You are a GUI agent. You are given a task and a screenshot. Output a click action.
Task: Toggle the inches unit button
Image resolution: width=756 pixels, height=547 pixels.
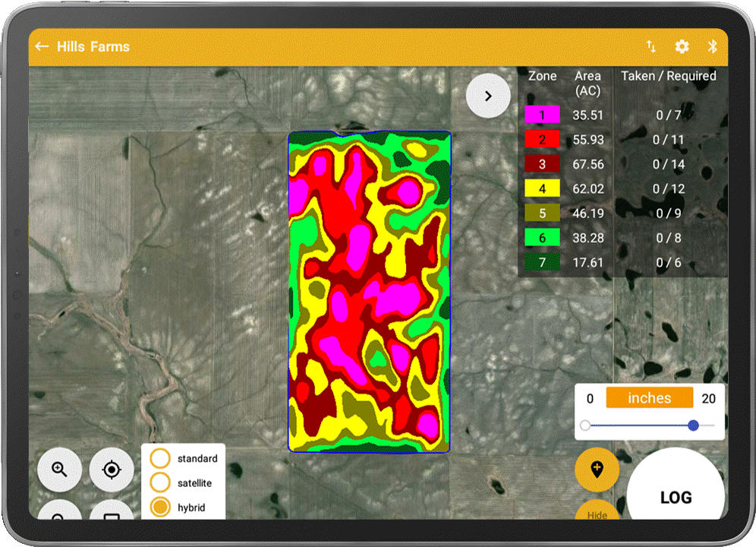point(649,398)
